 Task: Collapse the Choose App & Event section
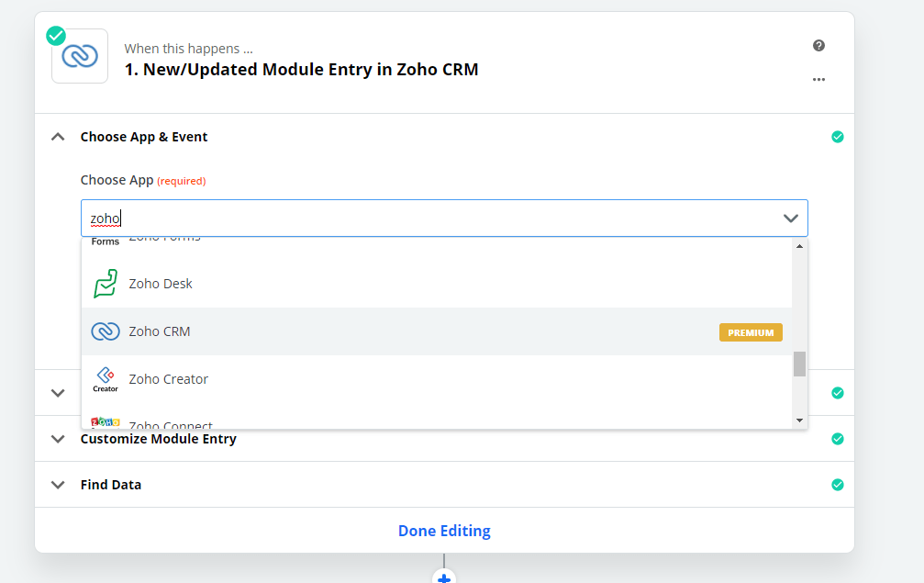(x=58, y=137)
